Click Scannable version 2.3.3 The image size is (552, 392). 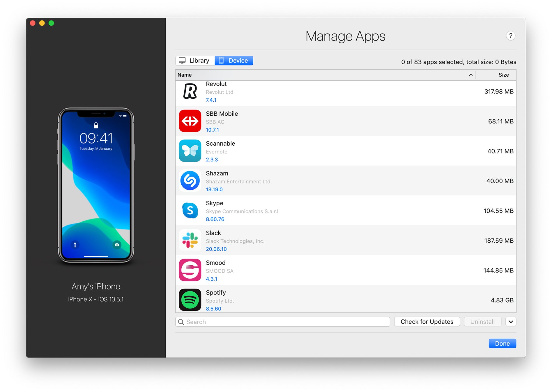coord(212,160)
